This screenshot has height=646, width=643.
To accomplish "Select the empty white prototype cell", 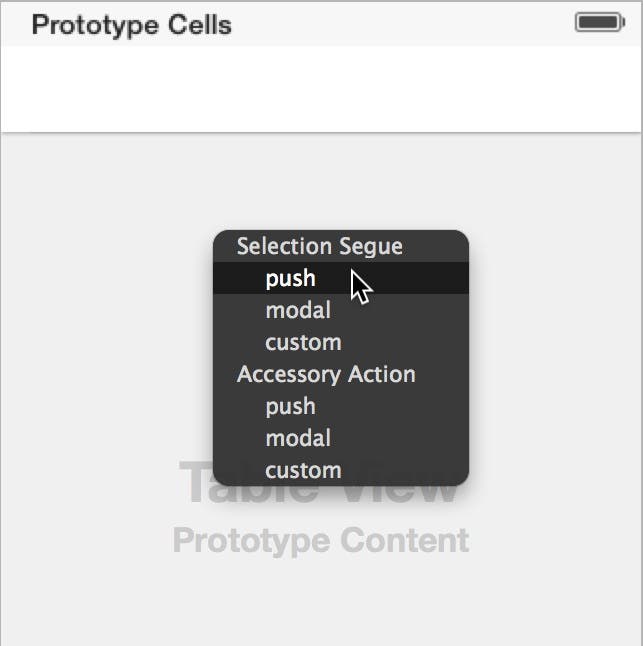I will (321, 89).
